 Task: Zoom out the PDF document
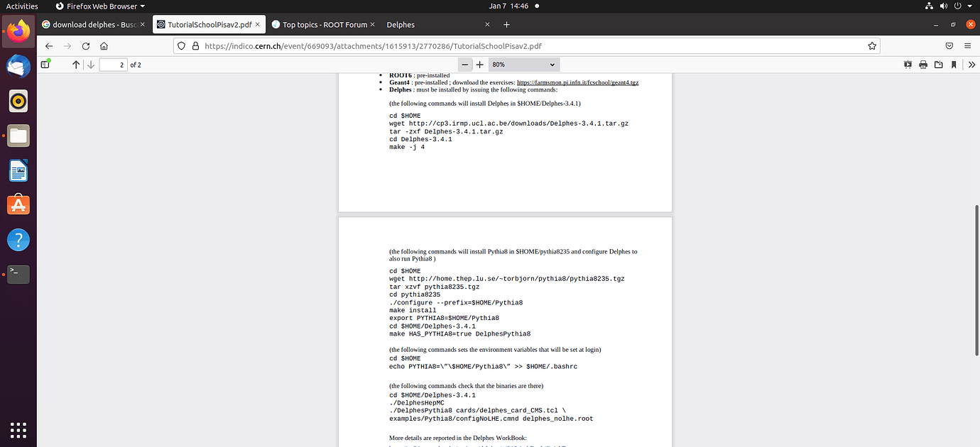(464, 65)
